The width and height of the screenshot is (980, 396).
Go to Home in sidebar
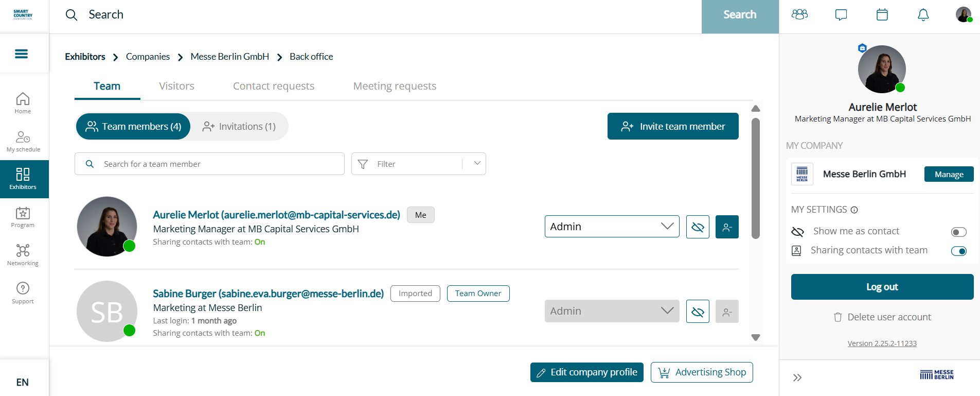coord(23,103)
